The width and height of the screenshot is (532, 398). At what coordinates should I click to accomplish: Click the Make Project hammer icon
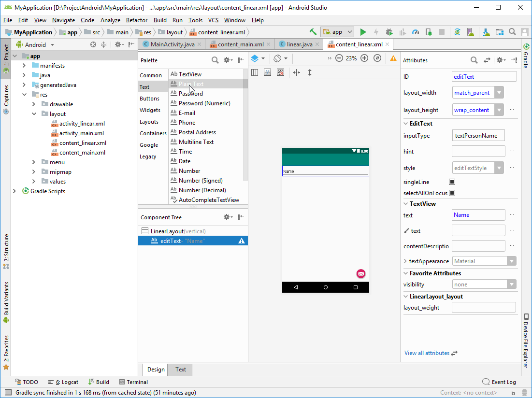click(x=313, y=32)
